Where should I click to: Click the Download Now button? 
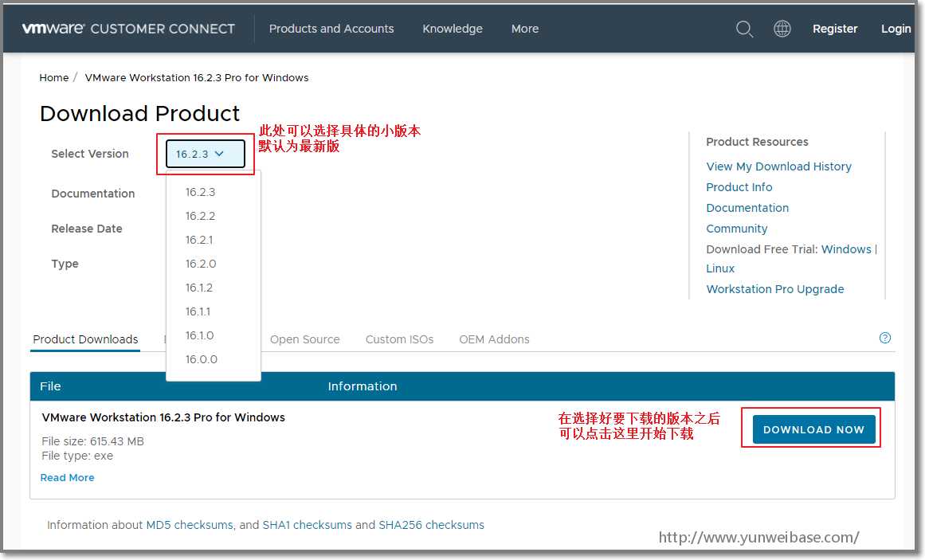(x=814, y=429)
